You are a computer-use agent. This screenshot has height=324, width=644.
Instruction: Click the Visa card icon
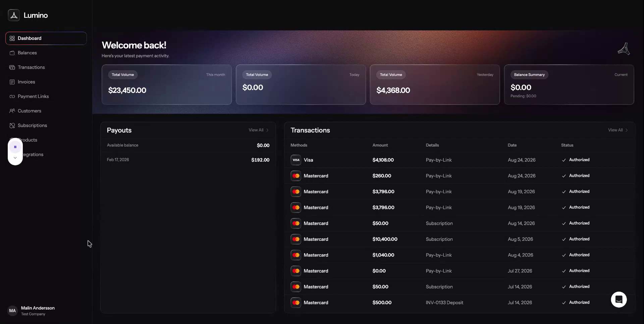point(296,160)
